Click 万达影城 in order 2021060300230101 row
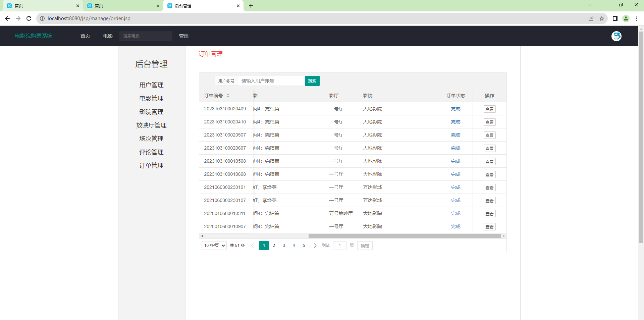The image size is (644, 320). tap(372, 187)
